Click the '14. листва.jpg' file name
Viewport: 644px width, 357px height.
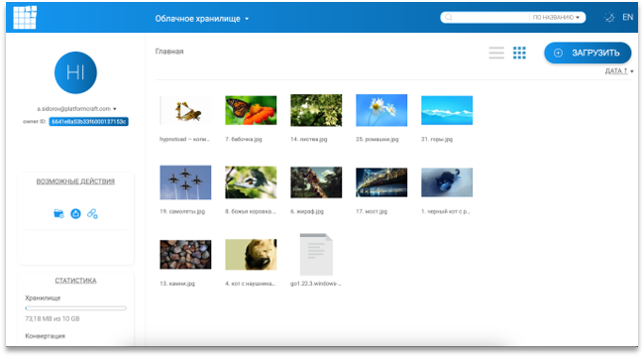(x=309, y=139)
